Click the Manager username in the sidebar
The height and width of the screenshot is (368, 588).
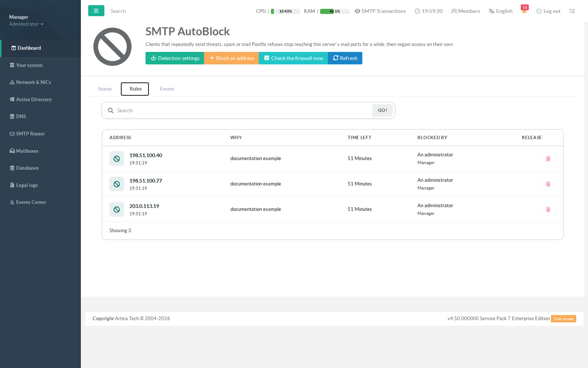[19, 17]
